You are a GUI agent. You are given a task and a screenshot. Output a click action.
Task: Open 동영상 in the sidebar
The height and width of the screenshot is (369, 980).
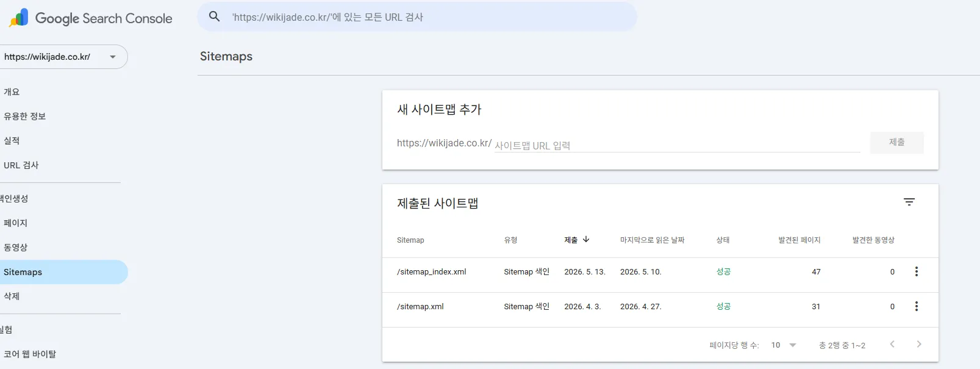(15, 247)
